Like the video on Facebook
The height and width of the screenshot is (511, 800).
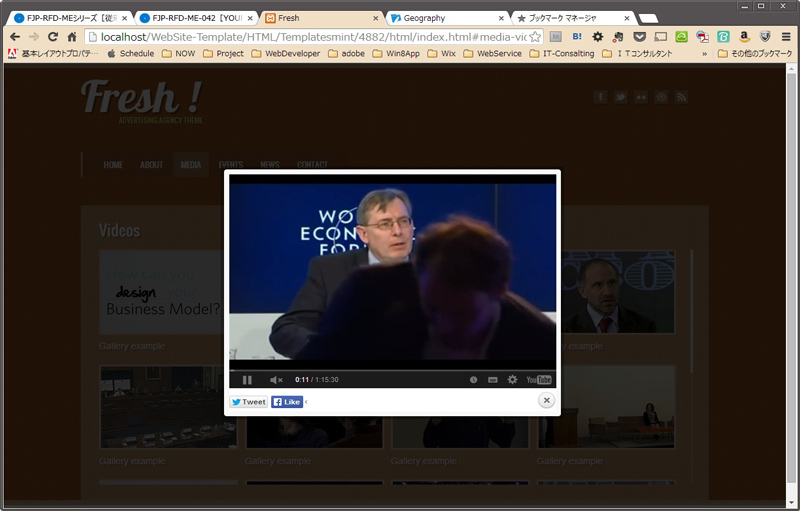(287, 402)
